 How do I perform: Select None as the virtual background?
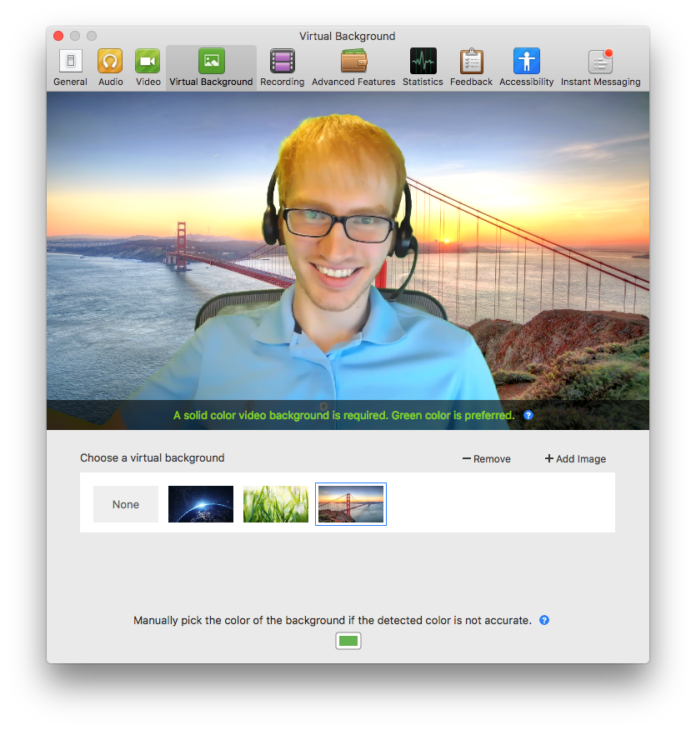pyautogui.click(x=126, y=504)
